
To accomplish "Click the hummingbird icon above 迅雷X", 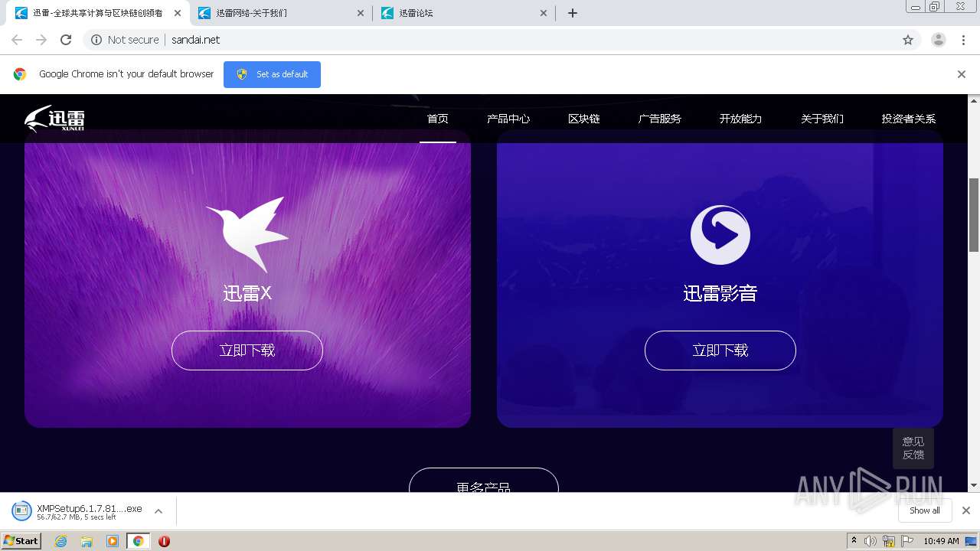I will [x=247, y=234].
